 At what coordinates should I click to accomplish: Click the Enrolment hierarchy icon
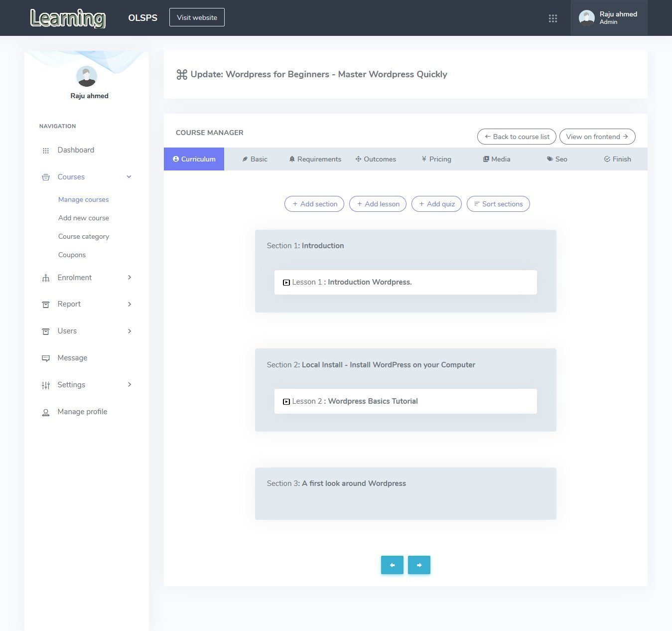pos(46,278)
